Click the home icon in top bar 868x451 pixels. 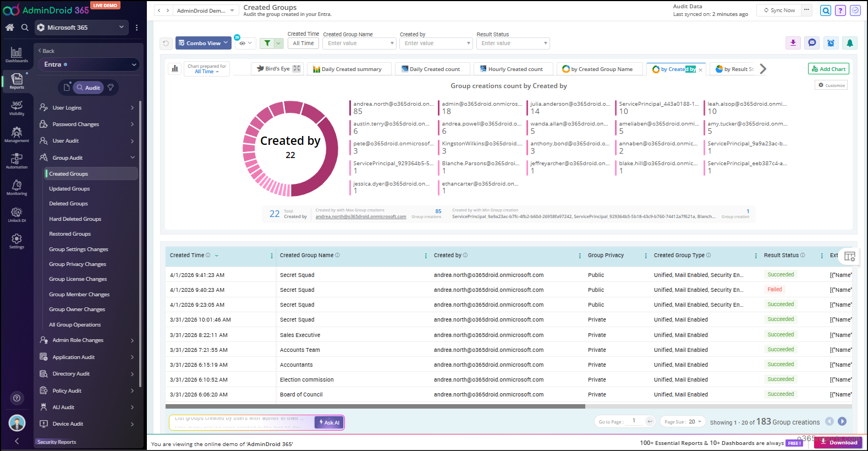[9, 27]
